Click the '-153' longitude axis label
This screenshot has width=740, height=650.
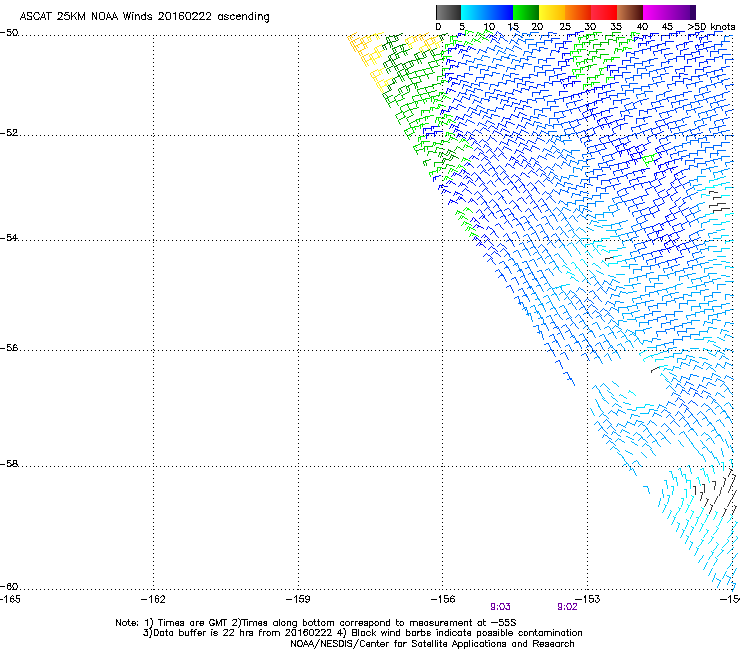pos(588,599)
